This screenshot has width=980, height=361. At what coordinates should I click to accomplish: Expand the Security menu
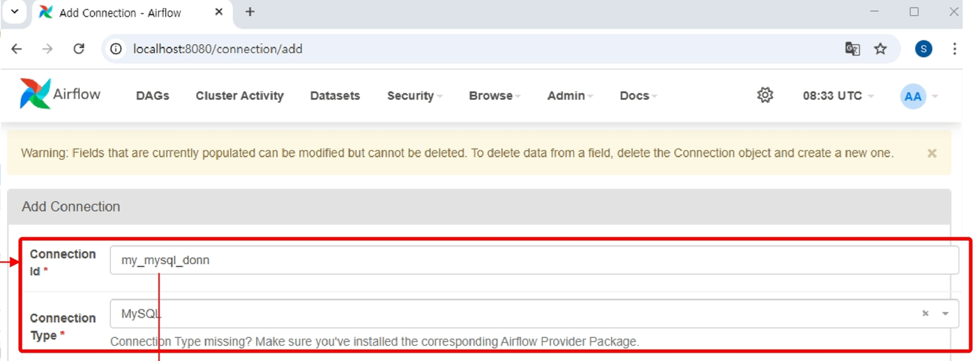[415, 96]
